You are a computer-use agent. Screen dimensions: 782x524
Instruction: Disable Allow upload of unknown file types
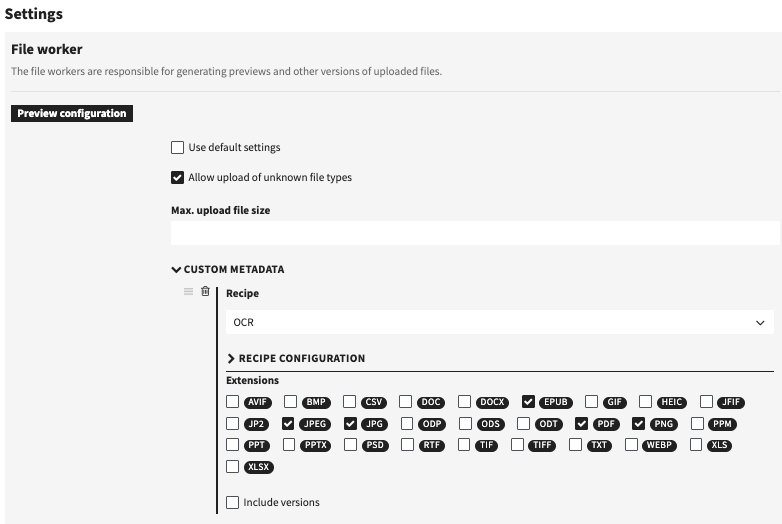point(178,178)
